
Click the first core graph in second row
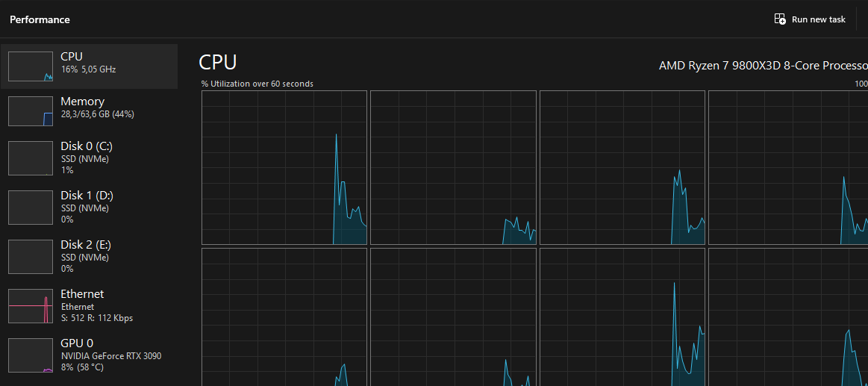[284, 317]
